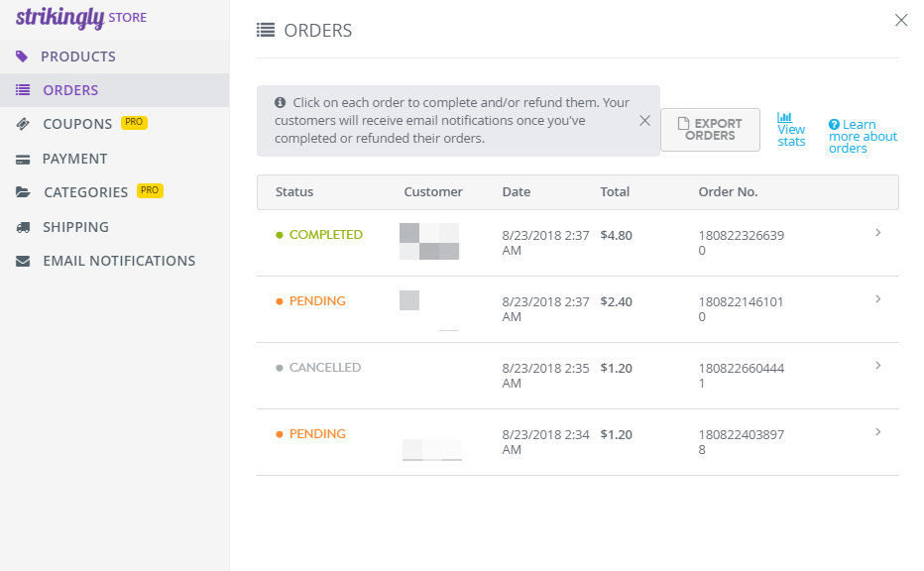The image size is (924, 571).
Task: Click the View stats chart icon
Action: (784, 117)
